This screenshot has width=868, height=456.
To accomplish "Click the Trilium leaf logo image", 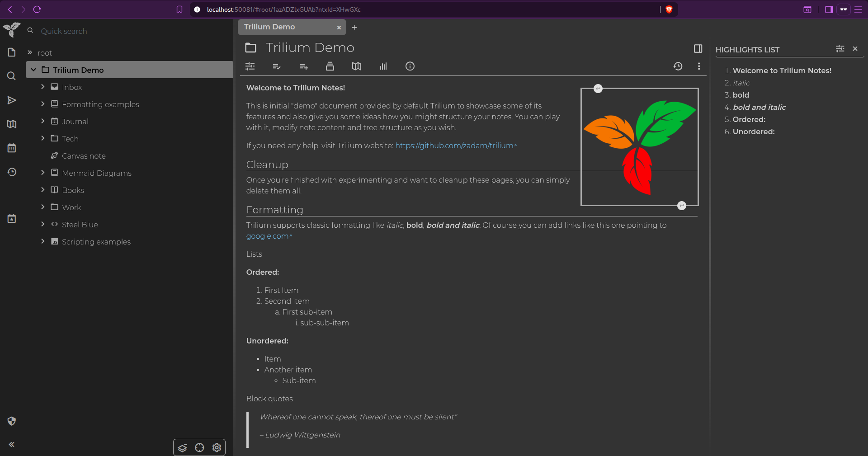I will click(x=639, y=147).
